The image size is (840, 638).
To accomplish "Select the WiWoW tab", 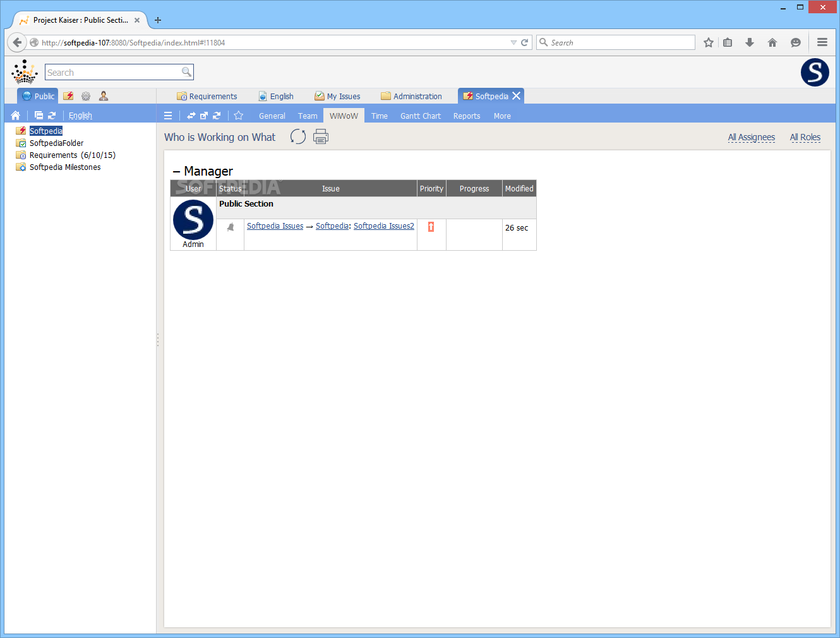I will 344,116.
